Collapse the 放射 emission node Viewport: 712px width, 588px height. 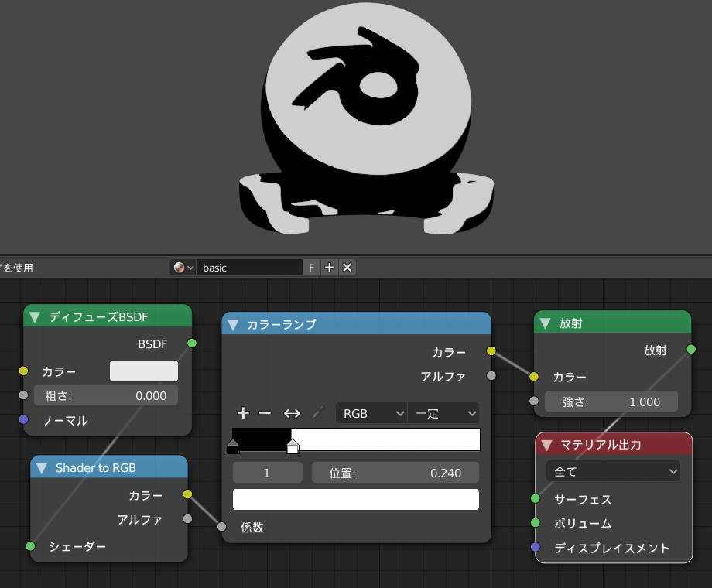tap(546, 323)
